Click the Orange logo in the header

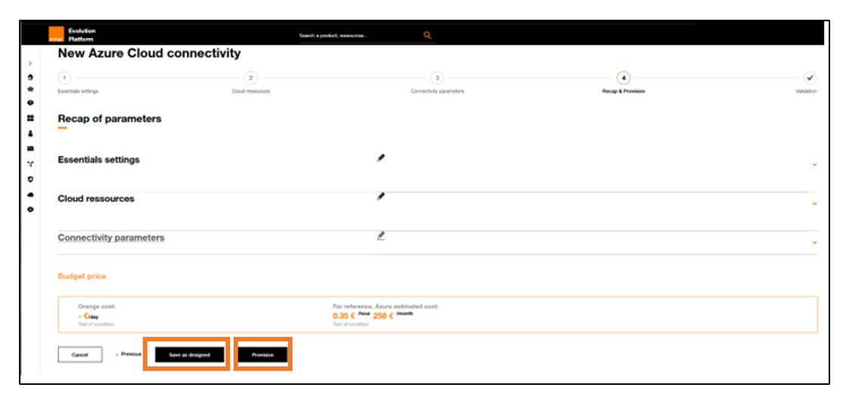[x=55, y=35]
